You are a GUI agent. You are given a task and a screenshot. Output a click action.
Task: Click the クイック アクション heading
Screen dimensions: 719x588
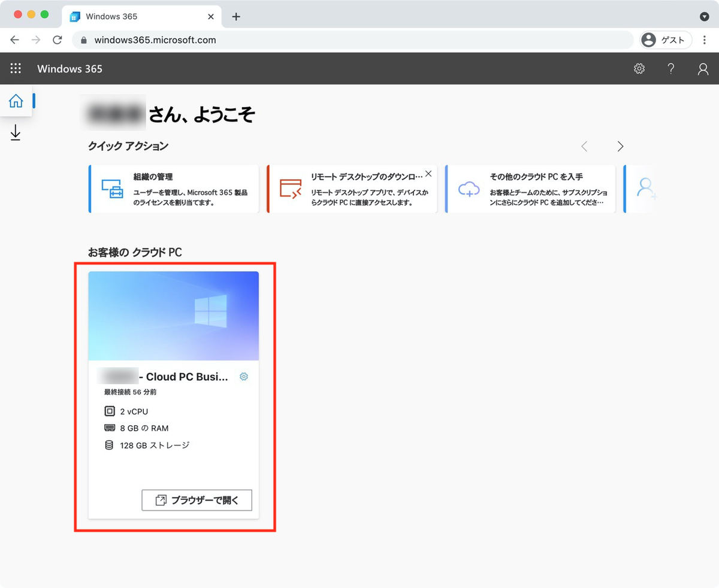[x=128, y=146]
